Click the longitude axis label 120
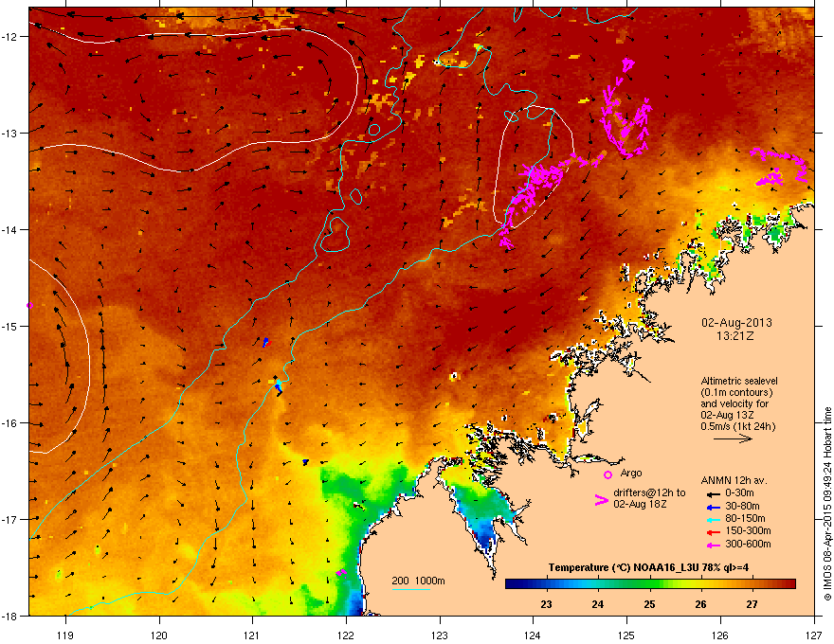The image size is (834, 644). click(x=159, y=635)
